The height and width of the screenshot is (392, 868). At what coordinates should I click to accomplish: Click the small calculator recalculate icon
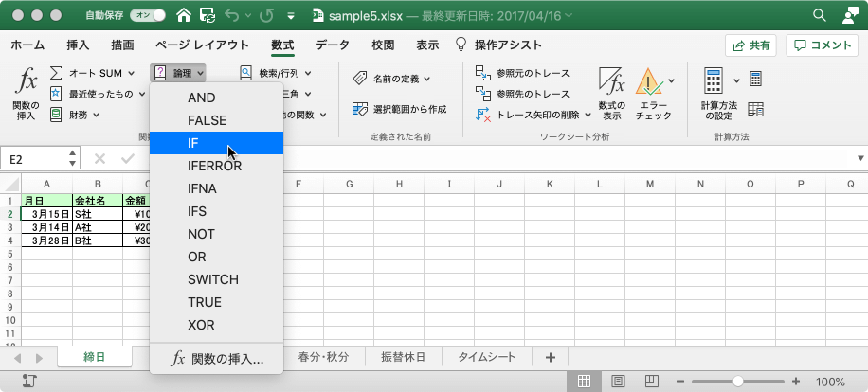click(x=755, y=80)
